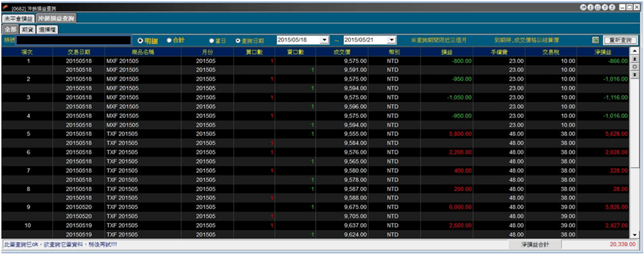Click the profit value 2,200.00

pyautogui.click(x=460, y=152)
